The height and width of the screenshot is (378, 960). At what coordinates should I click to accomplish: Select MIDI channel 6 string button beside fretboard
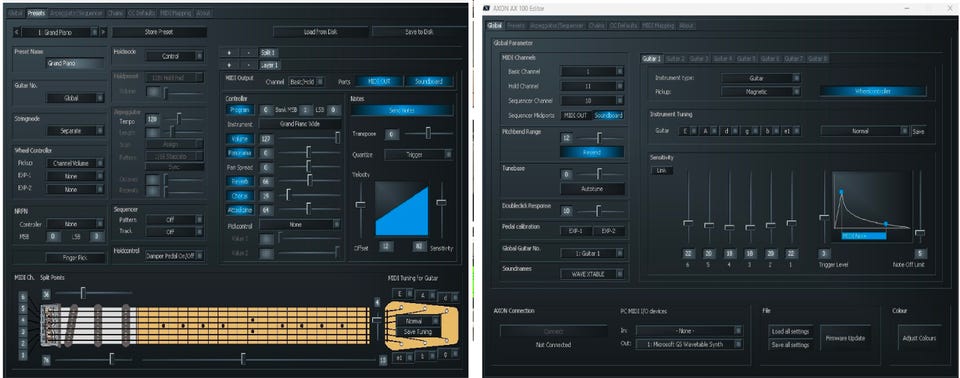[23, 297]
